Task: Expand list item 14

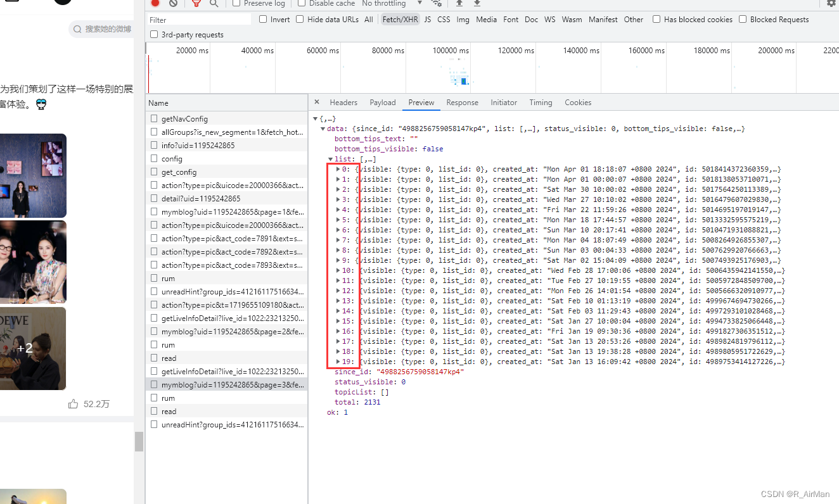Action: click(338, 311)
